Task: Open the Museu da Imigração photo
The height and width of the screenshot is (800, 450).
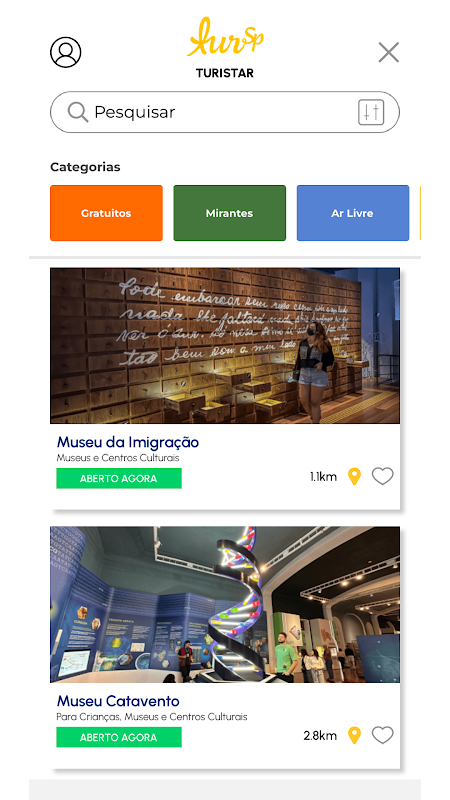Action: [x=224, y=345]
